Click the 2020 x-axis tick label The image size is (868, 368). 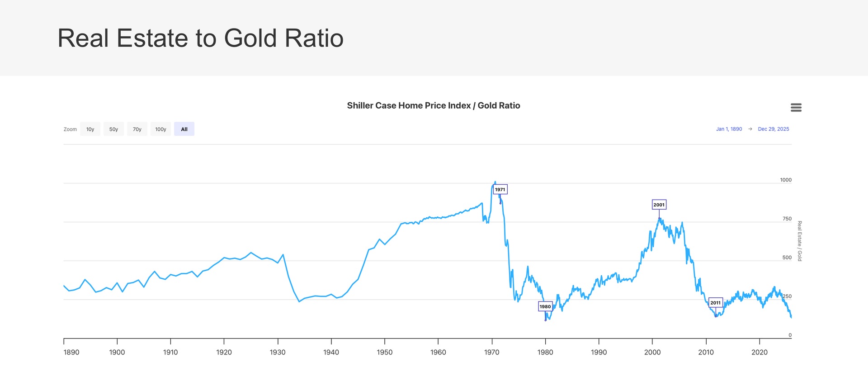pyautogui.click(x=759, y=352)
